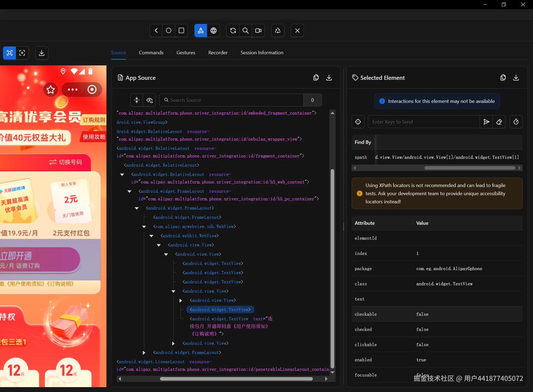533x392 pixels.
Task: Switch to Web/Hybrid app mode globe
Action: (x=213, y=30)
